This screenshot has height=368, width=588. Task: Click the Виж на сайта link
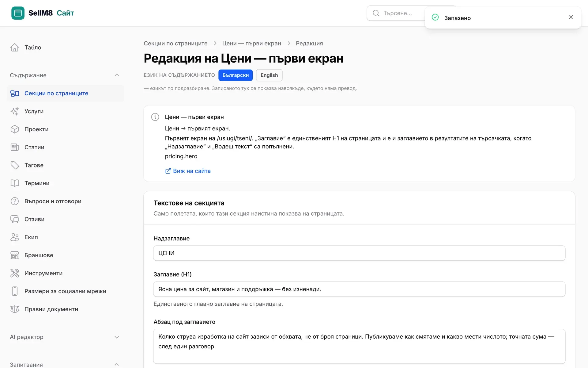point(188,171)
